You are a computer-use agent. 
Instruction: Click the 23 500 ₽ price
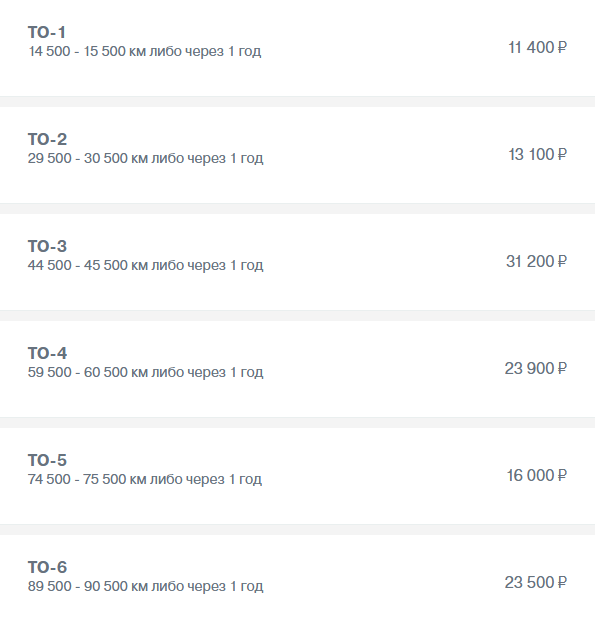(536, 583)
